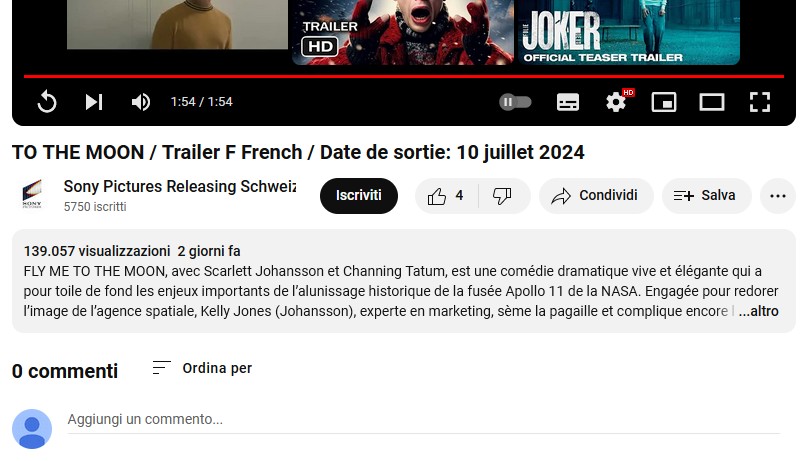Subscribe using the Iscriviti button
This screenshot has height=461, width=805.
pos(359,196)
